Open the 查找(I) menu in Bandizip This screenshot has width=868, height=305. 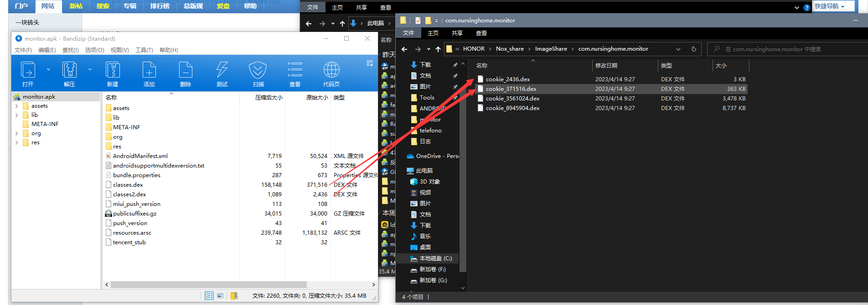(71, 50)
